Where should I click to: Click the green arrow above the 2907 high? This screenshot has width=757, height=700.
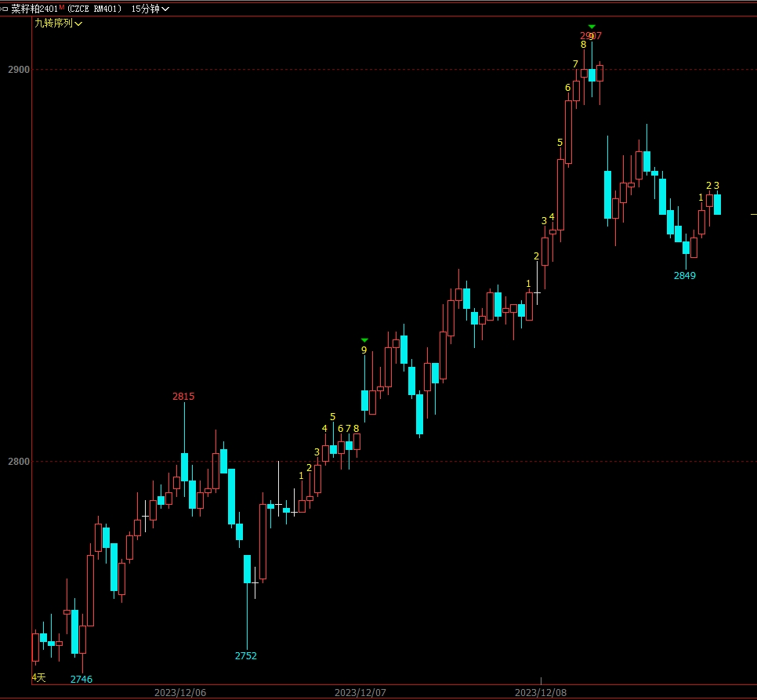point(592,27)
